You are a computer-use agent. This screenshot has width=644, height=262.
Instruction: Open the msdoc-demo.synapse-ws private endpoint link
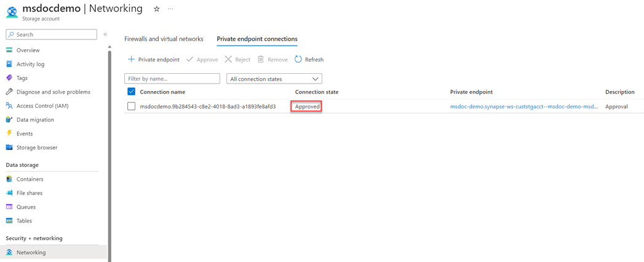point(524,106)
